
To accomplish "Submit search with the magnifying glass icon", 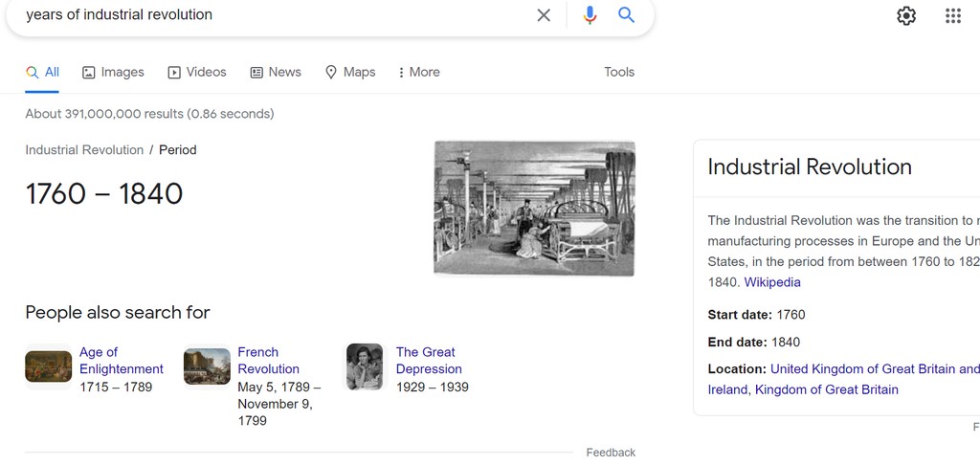I will 626,15.
